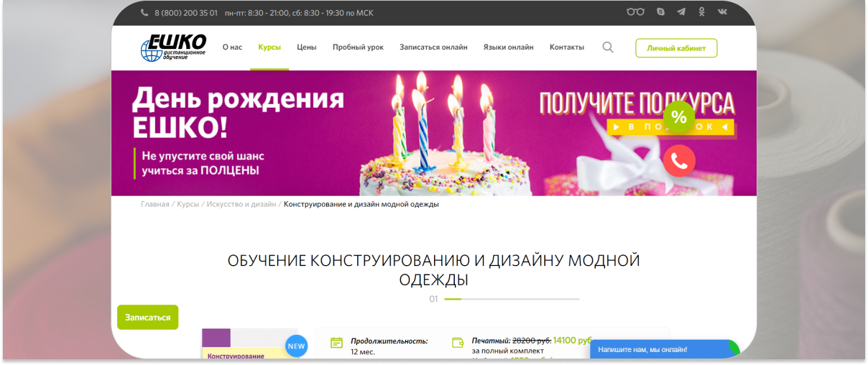Open the Telegram icon in top bar

tap(680, 12)
